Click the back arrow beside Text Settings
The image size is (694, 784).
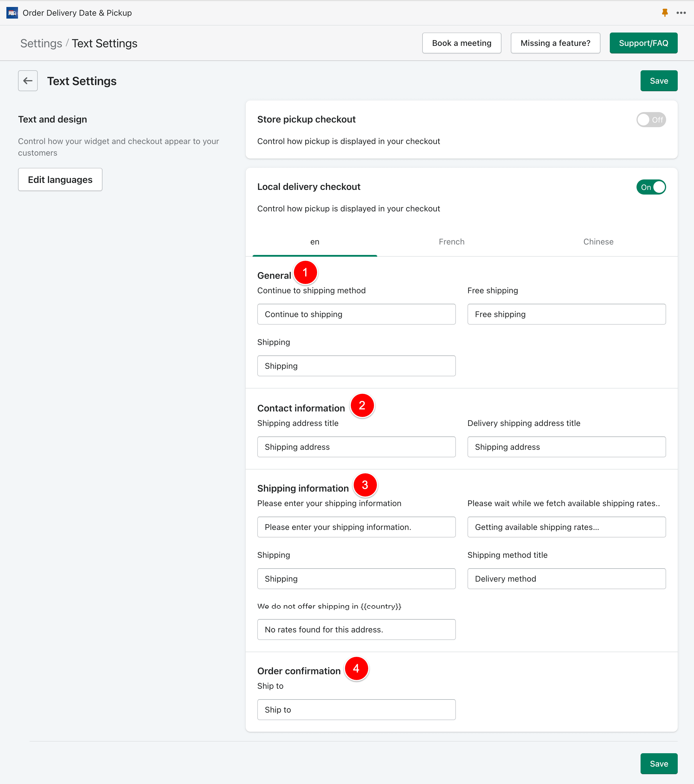click(28, 80)
